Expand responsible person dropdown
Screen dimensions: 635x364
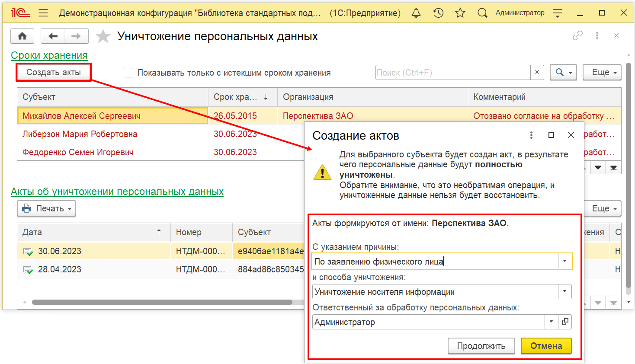(x=551, y=322)
